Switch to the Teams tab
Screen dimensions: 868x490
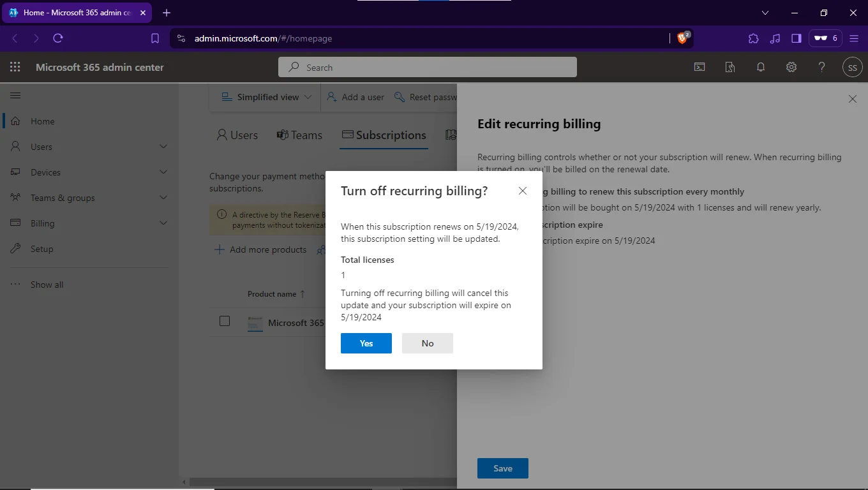pyautogui.click(x=299, y=135)
